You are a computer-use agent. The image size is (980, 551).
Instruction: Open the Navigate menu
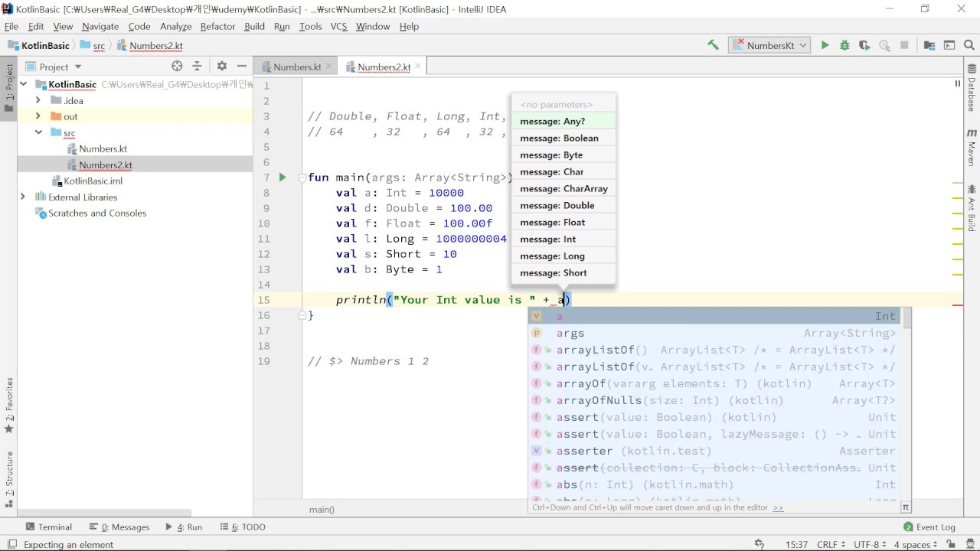pos(100,26)
